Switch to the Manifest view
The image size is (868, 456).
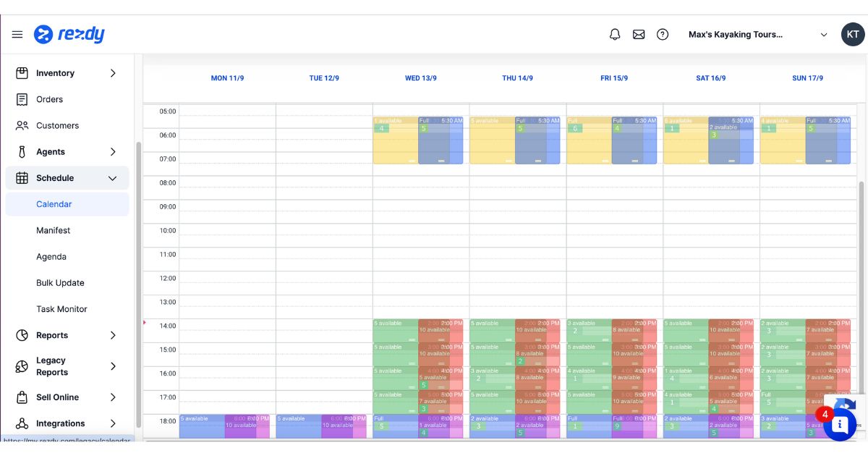(x=54, y=230)
